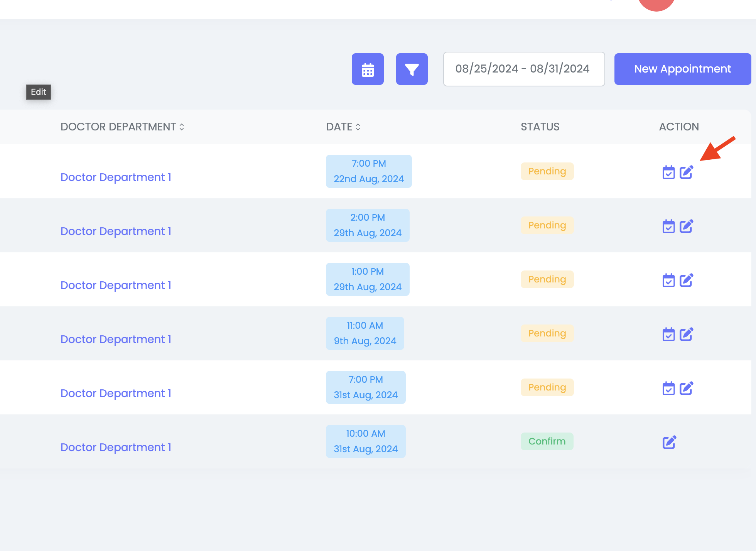Click the 11:00 AM 9th Aug, 2024 date cell
The width and height of the screenshot is (756, 551).
pyautogui.click(x=365, y=333)
